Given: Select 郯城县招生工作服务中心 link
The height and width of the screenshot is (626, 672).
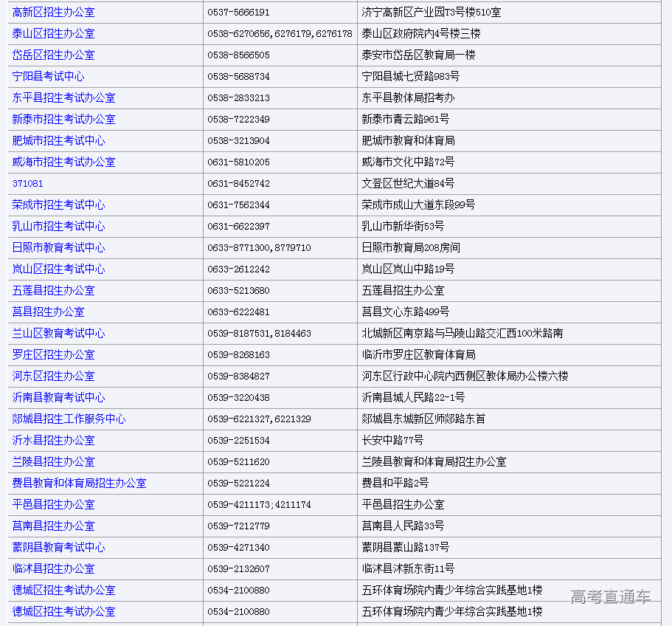Looking at the screenshot, I should tap(69, 419).
